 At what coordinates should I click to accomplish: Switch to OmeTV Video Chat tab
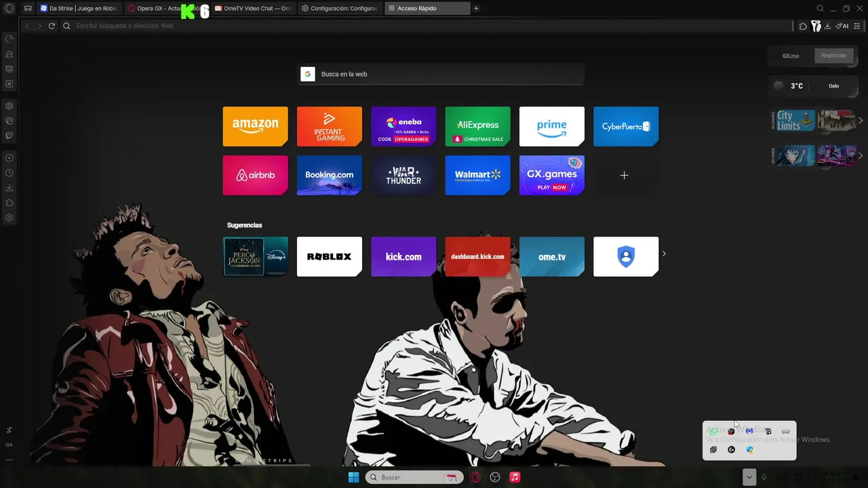pos(254,8)
